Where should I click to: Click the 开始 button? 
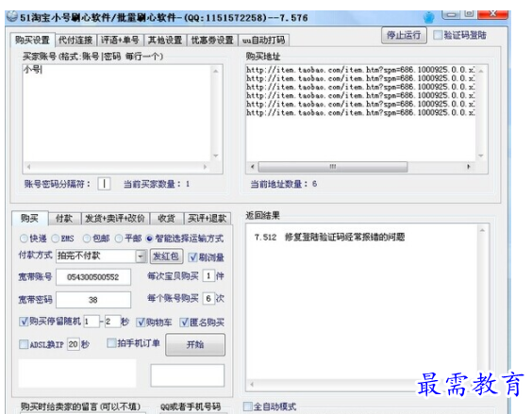coord(195,345)
